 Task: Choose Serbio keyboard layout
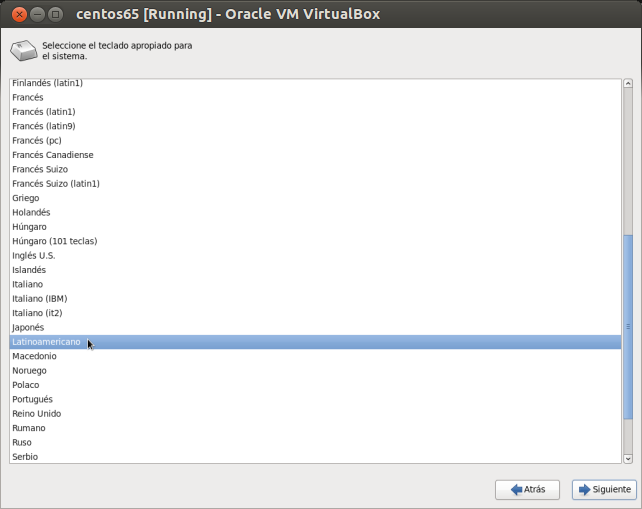point(315,457)
